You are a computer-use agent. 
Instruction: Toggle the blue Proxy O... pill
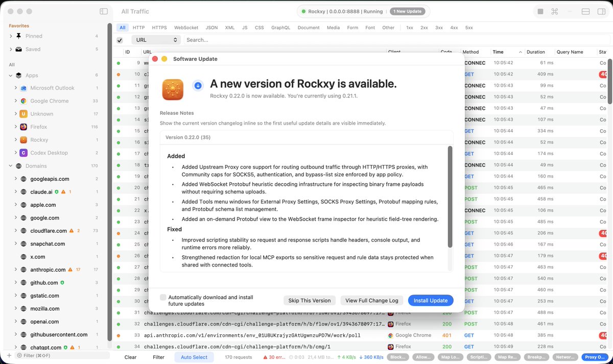point(596,357)
